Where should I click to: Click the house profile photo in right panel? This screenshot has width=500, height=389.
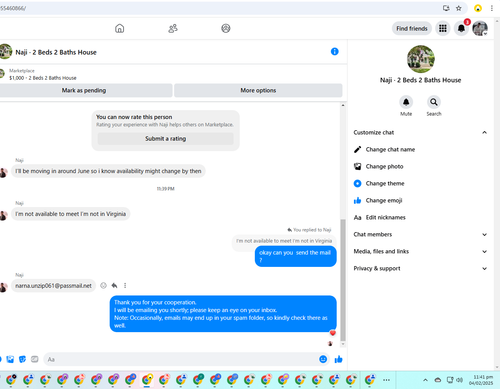click(421, 59)
